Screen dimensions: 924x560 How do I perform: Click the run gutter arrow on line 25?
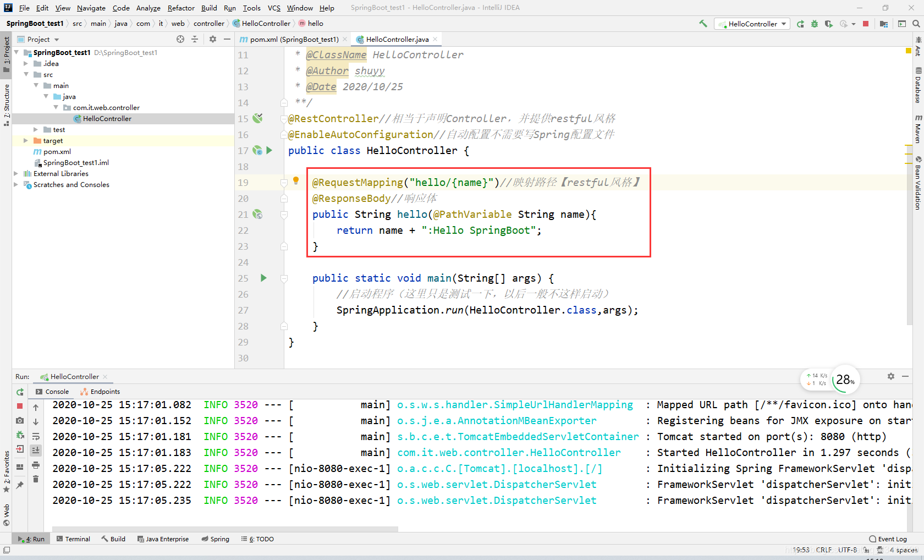click(x=263, y=278)
